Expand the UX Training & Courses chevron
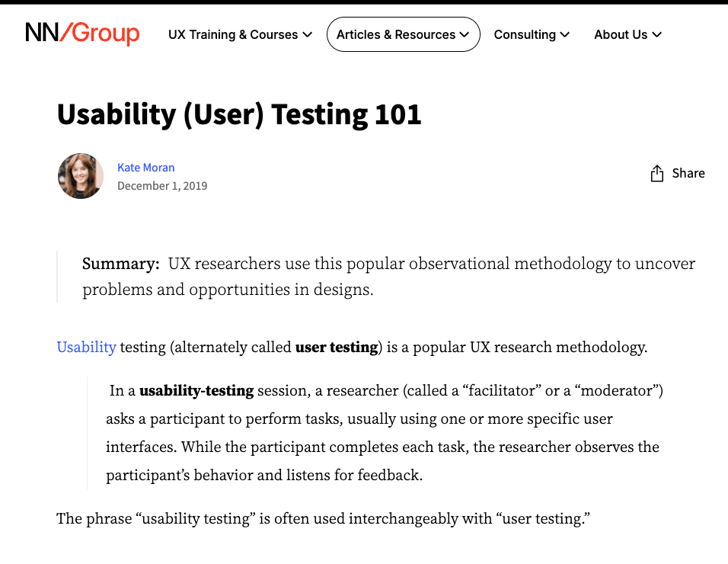The width and height of the screenshot is (728, 564). point(308,34)
